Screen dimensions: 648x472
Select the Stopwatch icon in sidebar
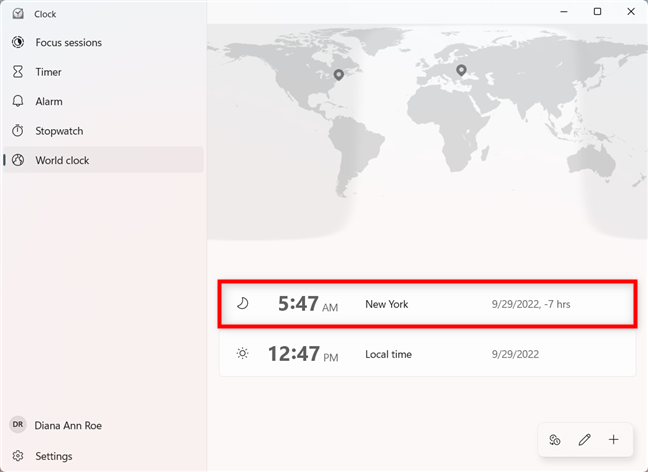pos(18,131)
